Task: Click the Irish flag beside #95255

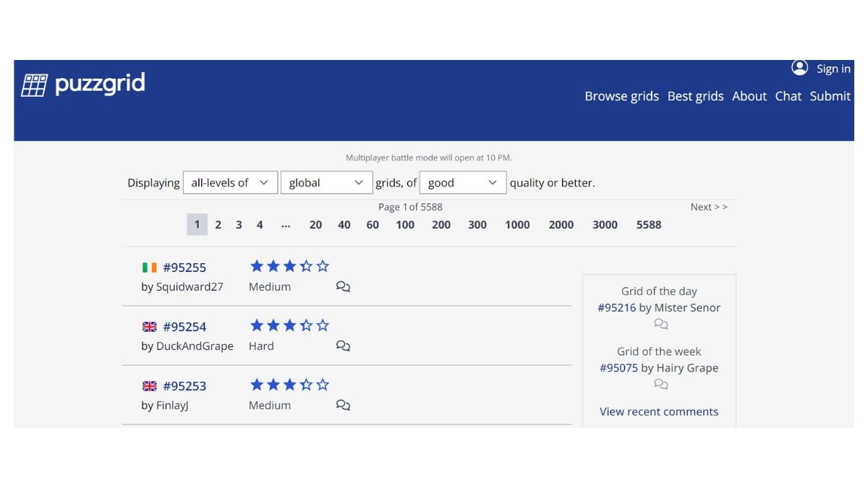Action: 150,267
